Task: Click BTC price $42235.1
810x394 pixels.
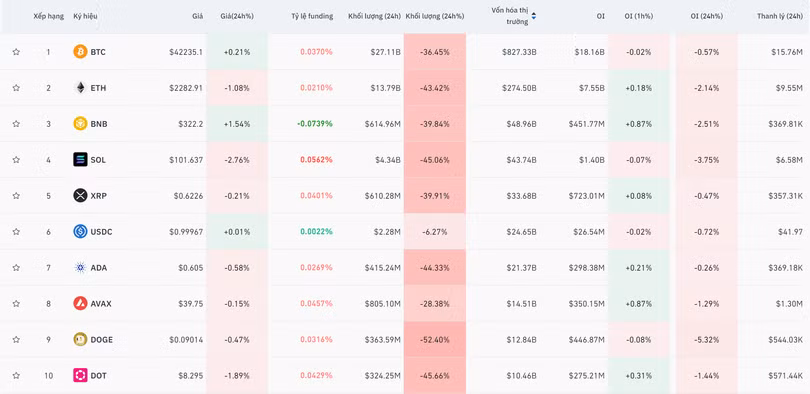Action: [x=186, y=52]
